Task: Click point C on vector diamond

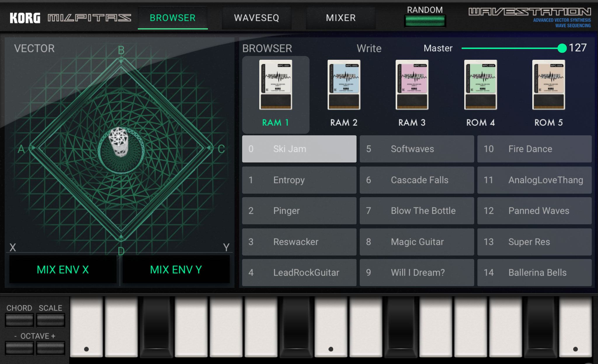Action: pyautogui.click(x=221, y=149)
